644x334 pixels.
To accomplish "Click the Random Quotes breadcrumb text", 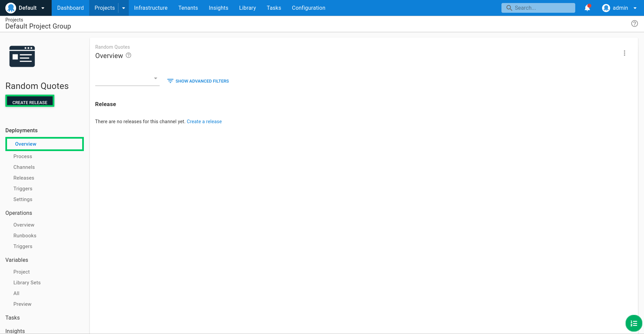I will click(112, 47).
